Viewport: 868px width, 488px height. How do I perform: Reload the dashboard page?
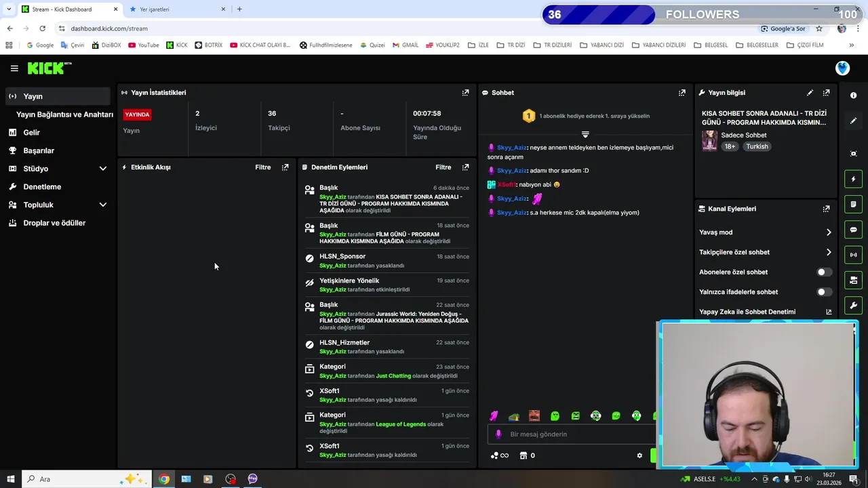[x=42, y=28]
